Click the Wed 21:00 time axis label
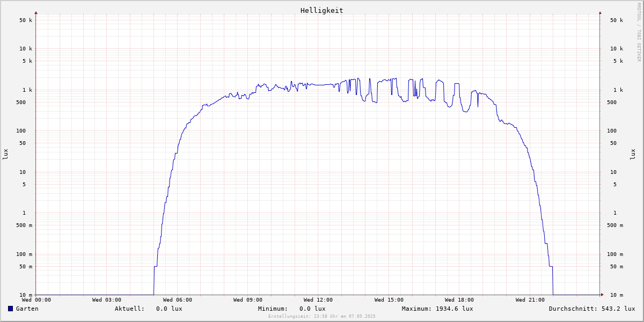 [x=530, y=300]
